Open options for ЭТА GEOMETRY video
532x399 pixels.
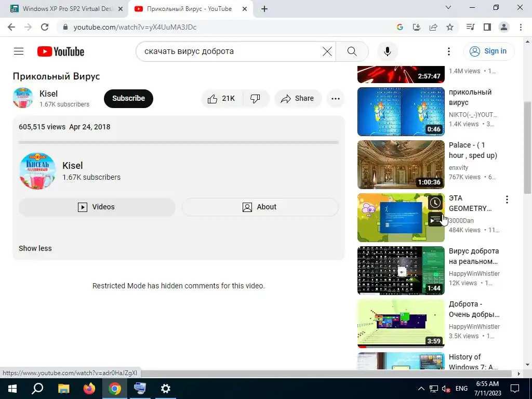tap(507, 199)
